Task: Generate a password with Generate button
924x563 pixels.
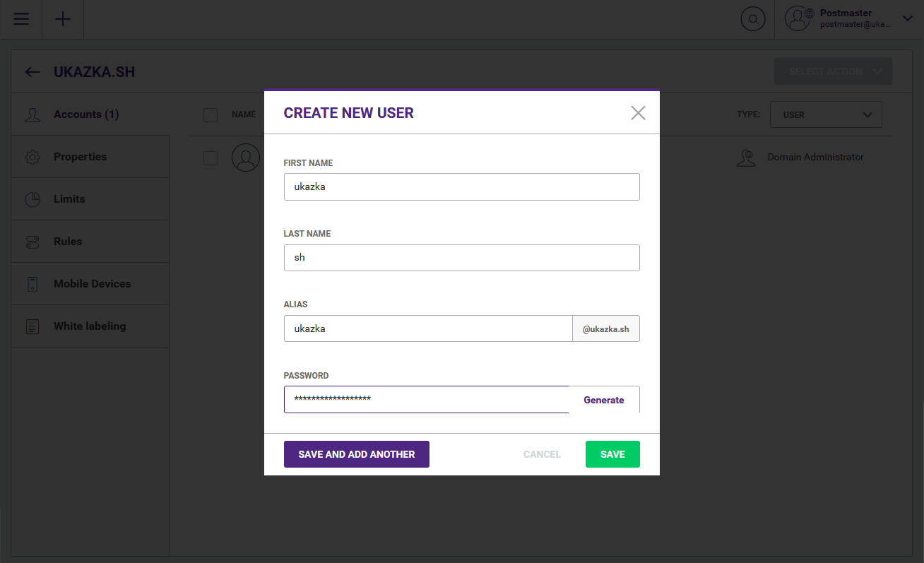Action: tap(603, 400)
